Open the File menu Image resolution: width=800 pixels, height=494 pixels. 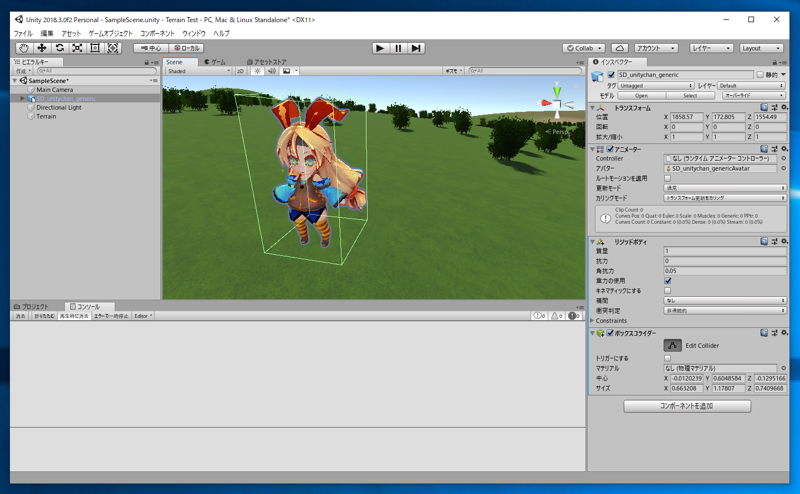click(x=22, y=33)
